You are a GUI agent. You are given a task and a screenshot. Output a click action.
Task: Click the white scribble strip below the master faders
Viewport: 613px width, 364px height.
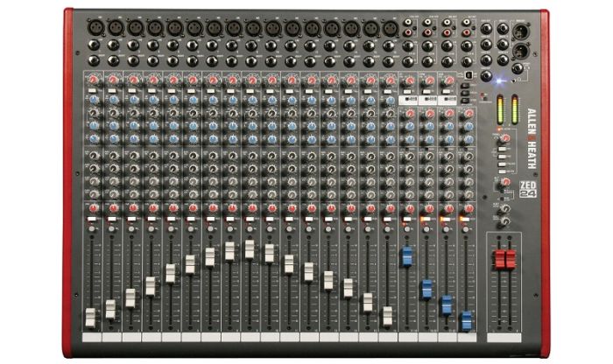click(504, 338)
